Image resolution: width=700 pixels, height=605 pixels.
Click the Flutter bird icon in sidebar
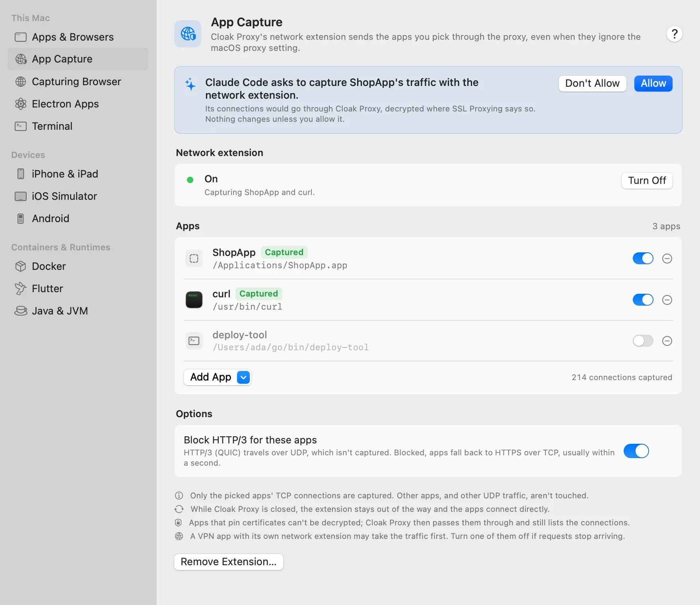tap(21, 289)
